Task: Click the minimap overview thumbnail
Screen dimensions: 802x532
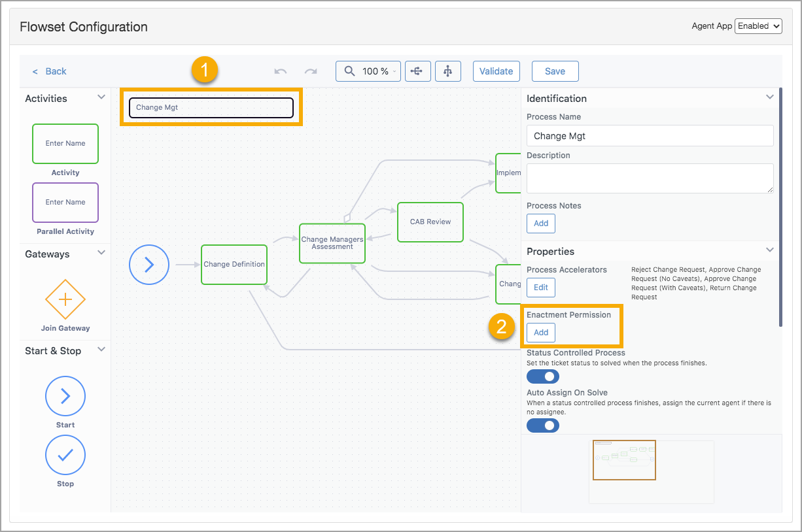Action: 651,472
